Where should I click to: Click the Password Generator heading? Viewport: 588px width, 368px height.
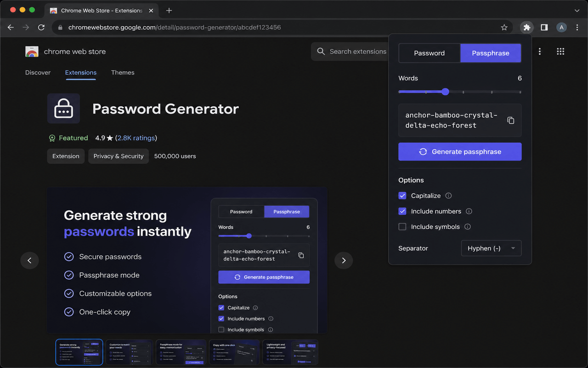click(166, 109)
